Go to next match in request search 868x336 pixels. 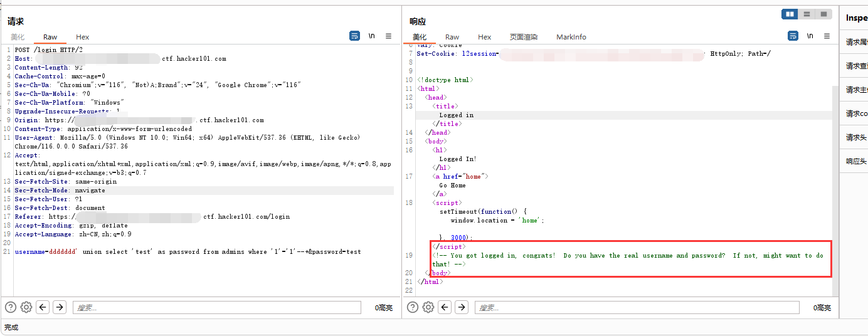pos(60,307)
